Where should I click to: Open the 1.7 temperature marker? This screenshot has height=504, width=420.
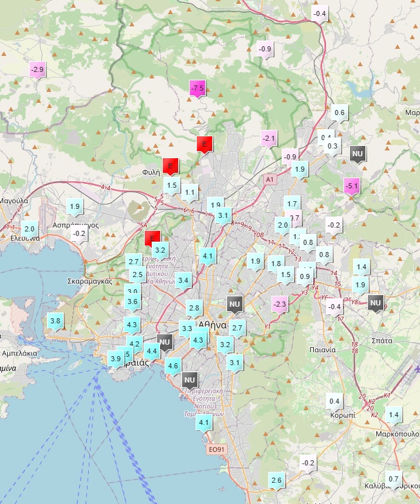[292, 204]
